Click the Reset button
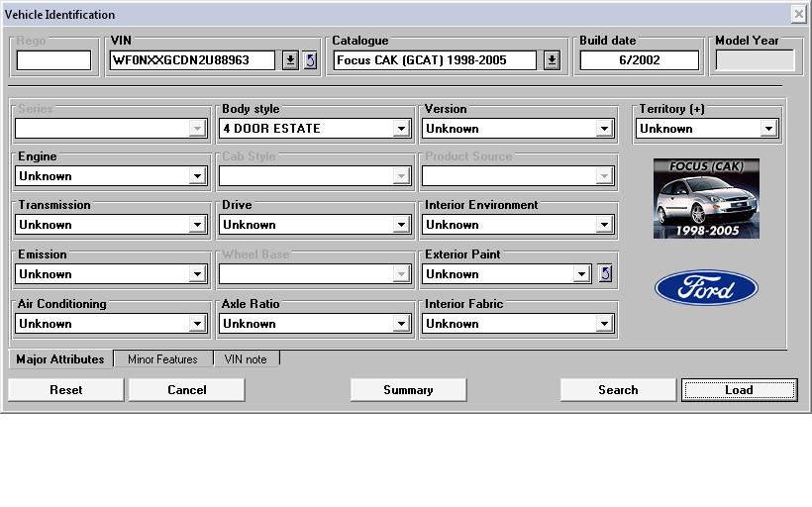Screen dimensions: 812x507 point(66,390)
